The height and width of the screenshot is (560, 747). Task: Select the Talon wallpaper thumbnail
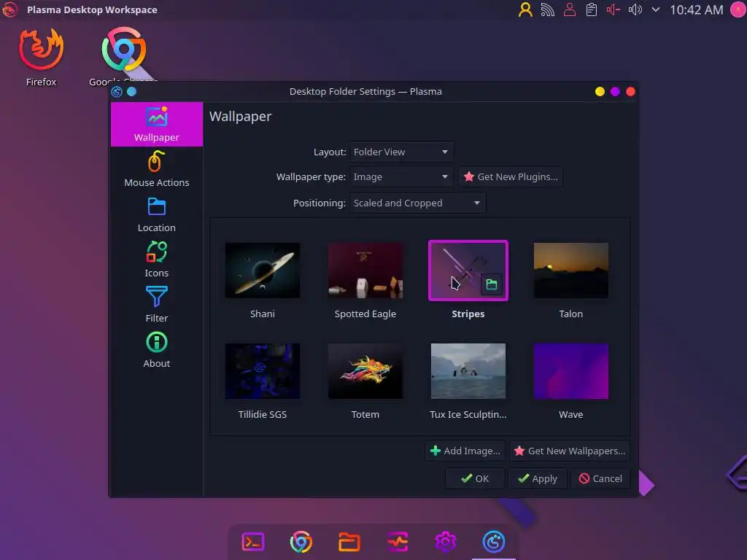click(x=571, y=271)
